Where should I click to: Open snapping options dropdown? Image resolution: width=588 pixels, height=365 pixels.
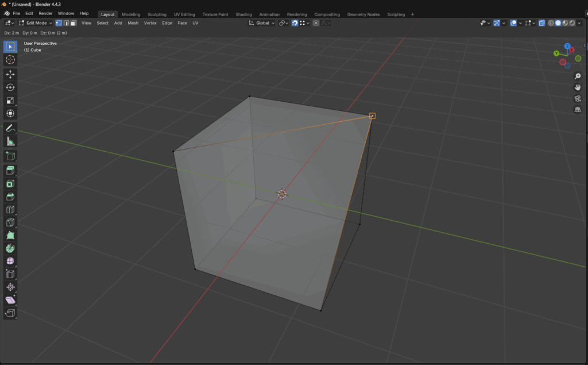coord(304,23)
